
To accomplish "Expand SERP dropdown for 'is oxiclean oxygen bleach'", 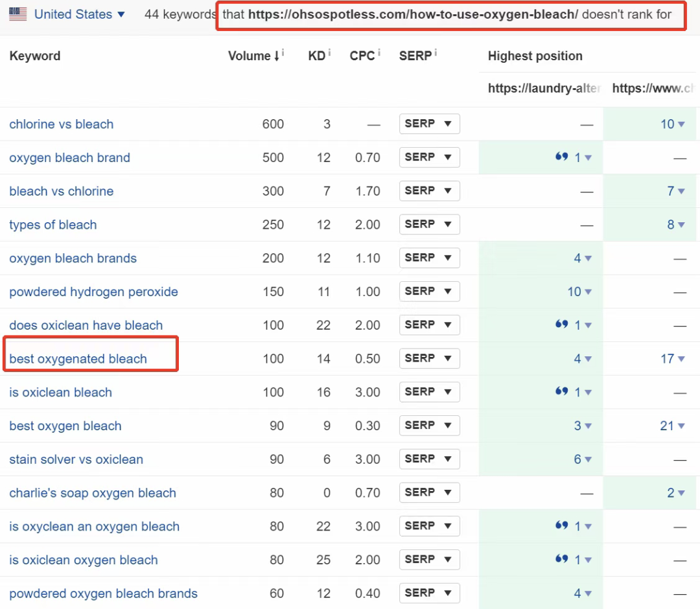I will click(429, 560).
